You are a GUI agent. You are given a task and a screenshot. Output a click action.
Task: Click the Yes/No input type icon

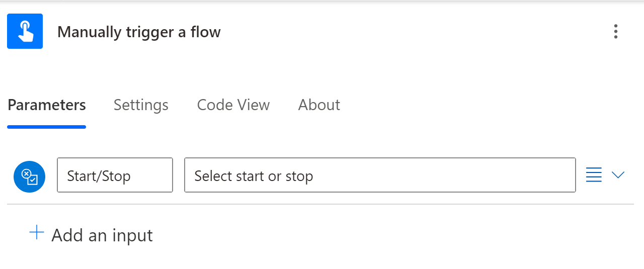point(29,176)
